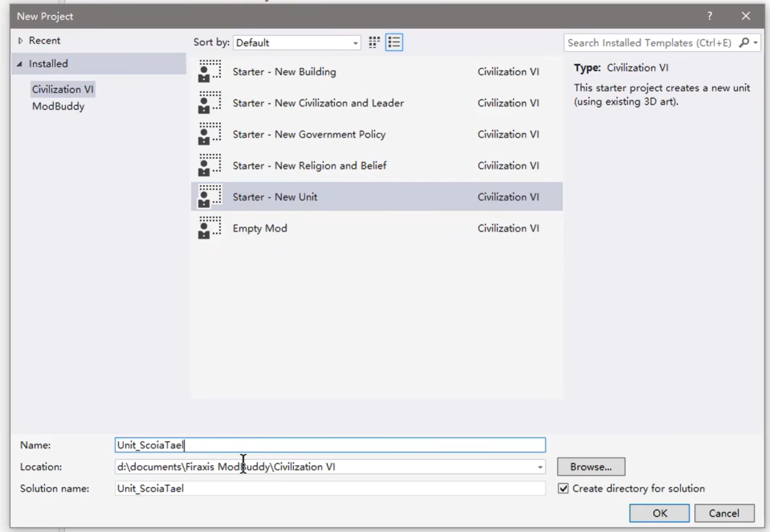The image size is (770, 532).
Task: Click the Name input field
Action: point(331,445)
